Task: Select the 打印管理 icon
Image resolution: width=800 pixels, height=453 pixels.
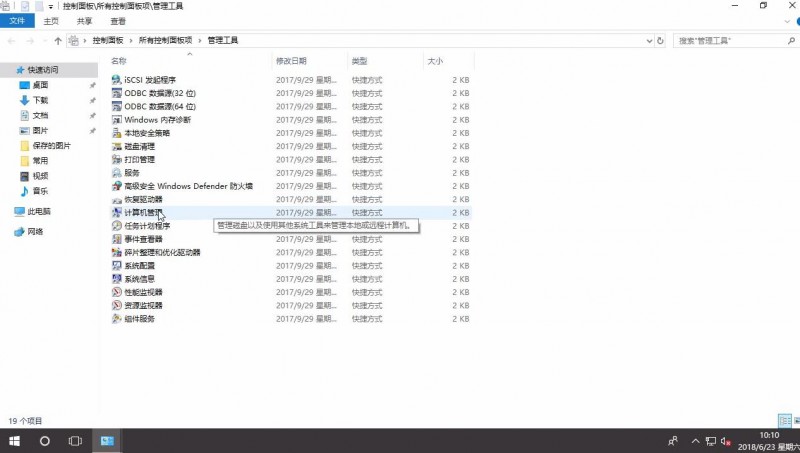Action: tap(117, 160)
